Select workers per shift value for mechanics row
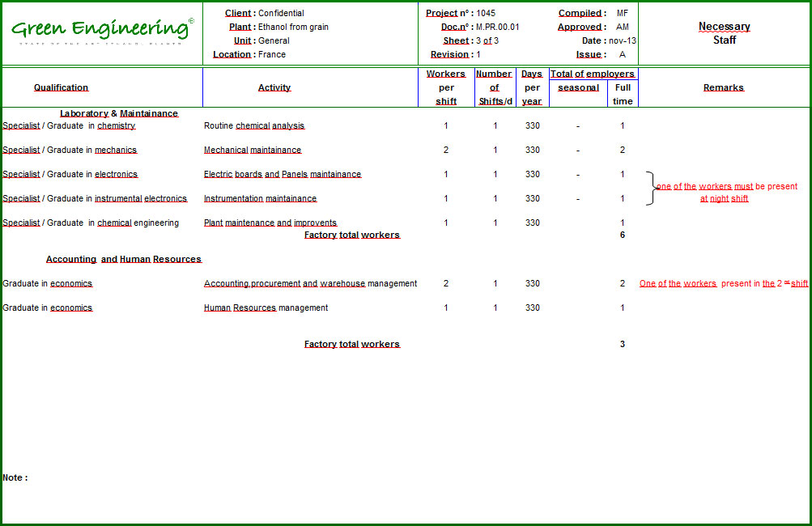This screenshot has height=526, width=812. 446,151
